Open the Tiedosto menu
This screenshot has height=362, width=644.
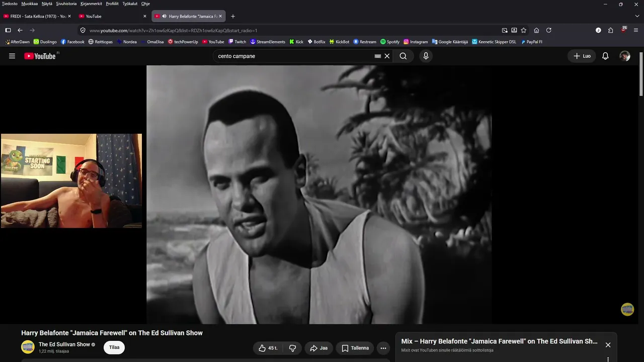10,4
